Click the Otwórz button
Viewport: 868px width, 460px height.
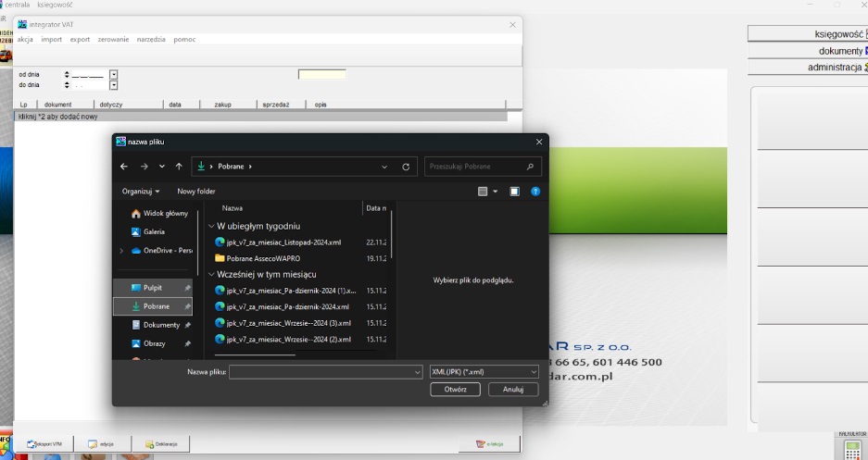(455, 390)
